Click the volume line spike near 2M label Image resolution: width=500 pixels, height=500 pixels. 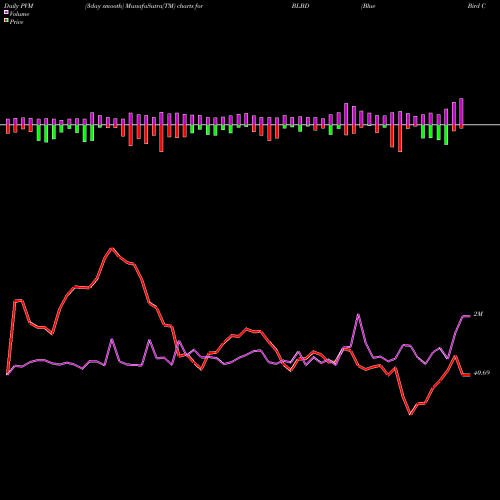coord(358,314)
